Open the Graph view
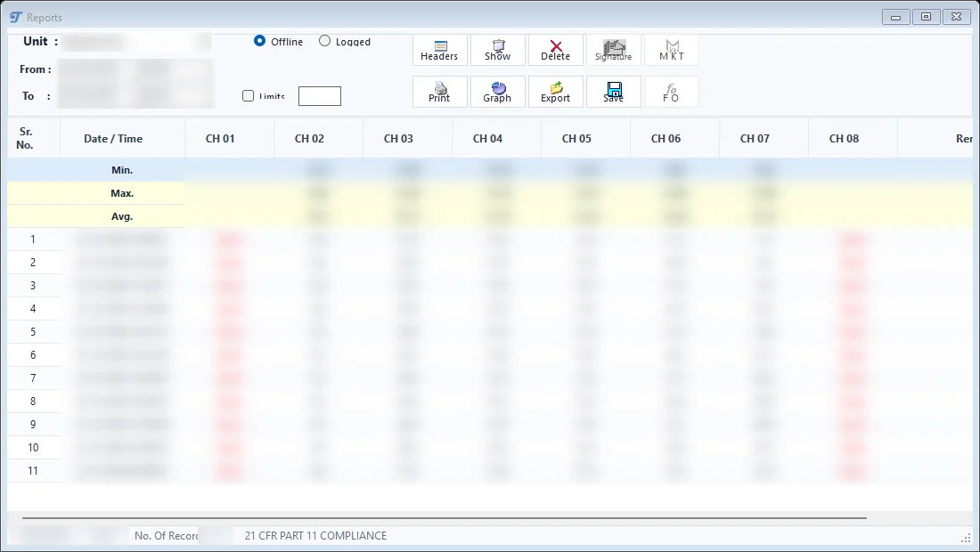This screenshot has width=980, height=552. [497, 92]
